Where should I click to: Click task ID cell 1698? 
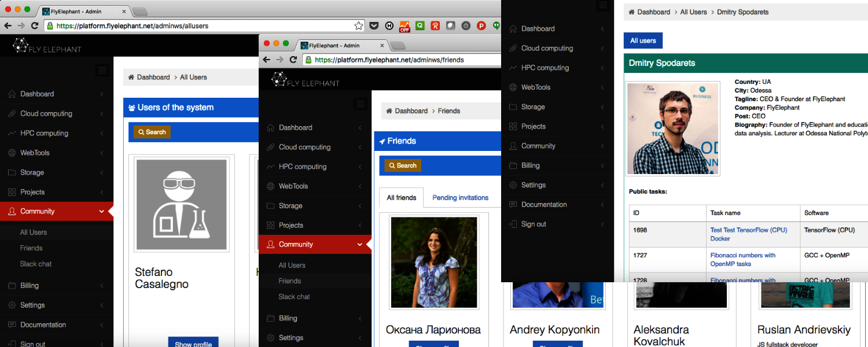[x=668, y=234]
